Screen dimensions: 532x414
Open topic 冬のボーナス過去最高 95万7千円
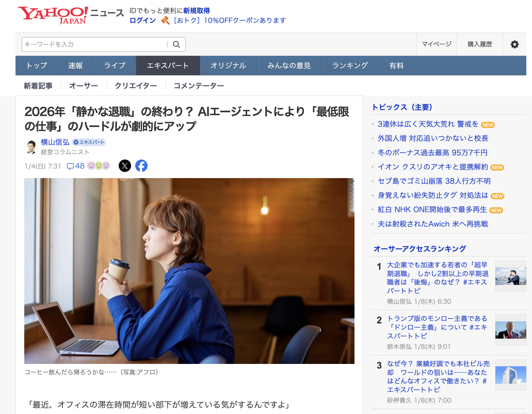(x=433, y=153)
